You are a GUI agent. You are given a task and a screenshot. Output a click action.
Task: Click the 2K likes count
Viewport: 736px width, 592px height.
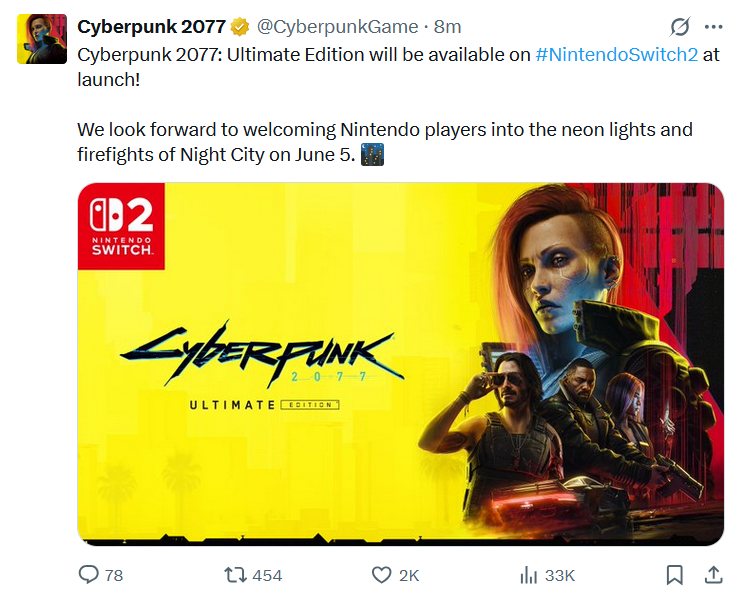410,575
